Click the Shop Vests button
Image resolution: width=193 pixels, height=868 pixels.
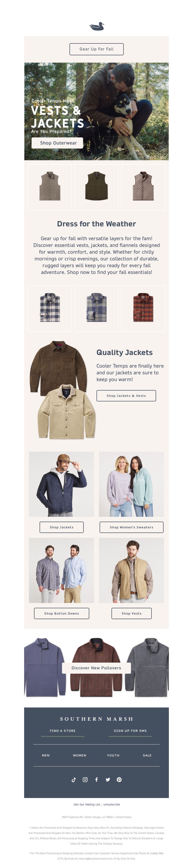pyautogui.click(x=132, y=613)
